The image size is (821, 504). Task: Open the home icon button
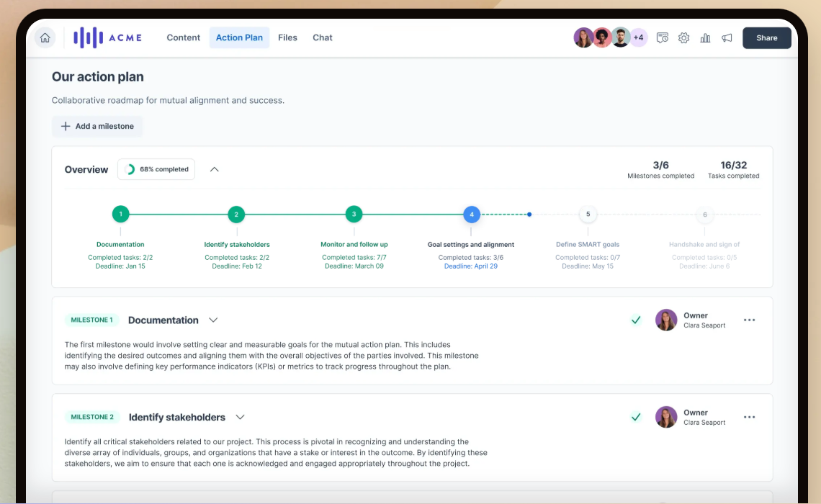[x=45, y=37]
